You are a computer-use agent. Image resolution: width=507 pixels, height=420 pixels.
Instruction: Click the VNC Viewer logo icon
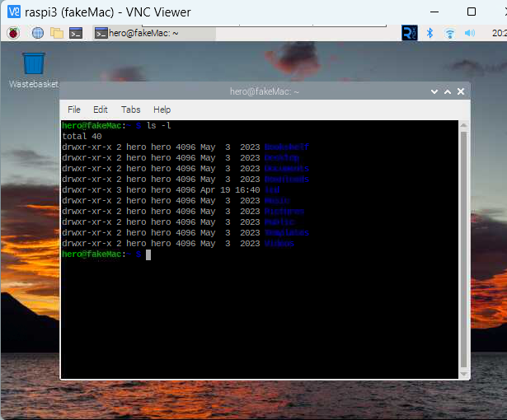tap(13, 12)
